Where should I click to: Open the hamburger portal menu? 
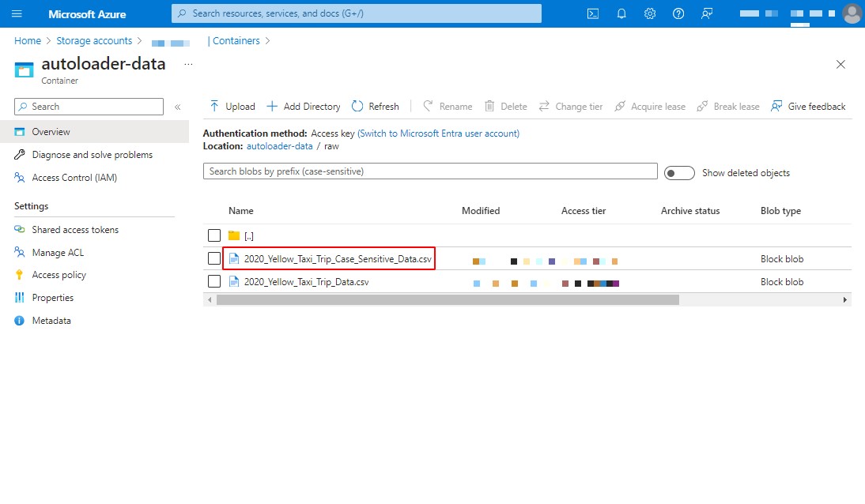point(17,13)
